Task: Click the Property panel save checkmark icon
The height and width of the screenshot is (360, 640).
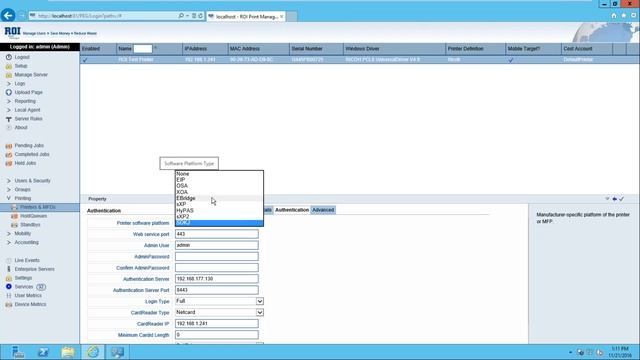Action: click(x=621, y=199)
